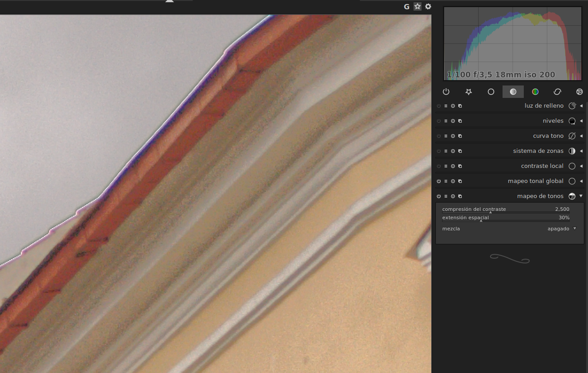Image resolution: width=588 pixels, height=373 pixels.
Task: Click the curva tono module title
Action: click(548, 136)
